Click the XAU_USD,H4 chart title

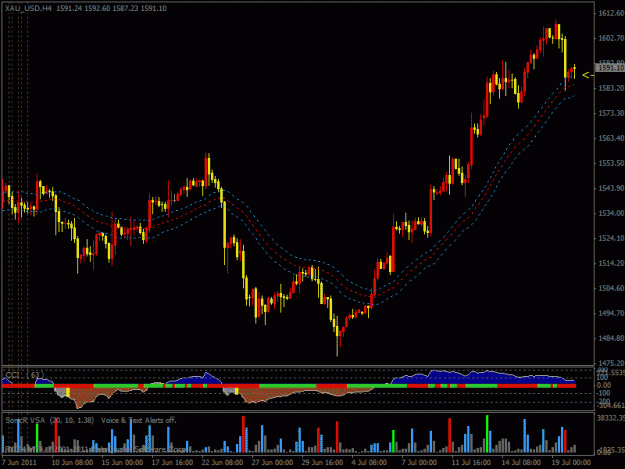[x=28, y=8]
